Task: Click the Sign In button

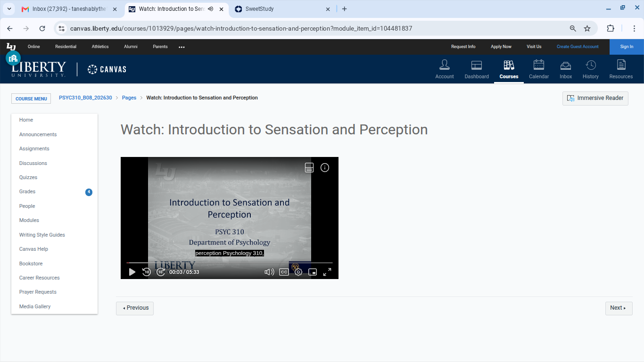Action: (627, 47)
